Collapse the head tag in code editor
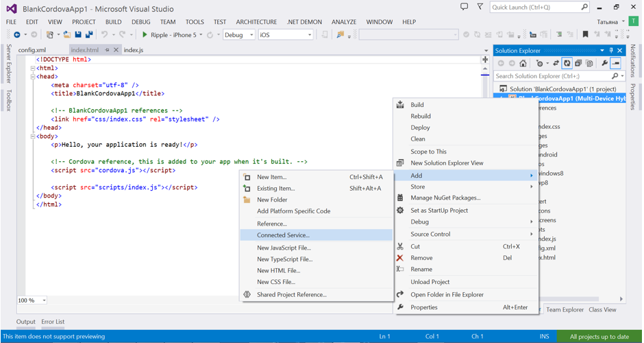 [x=32, y=77]
